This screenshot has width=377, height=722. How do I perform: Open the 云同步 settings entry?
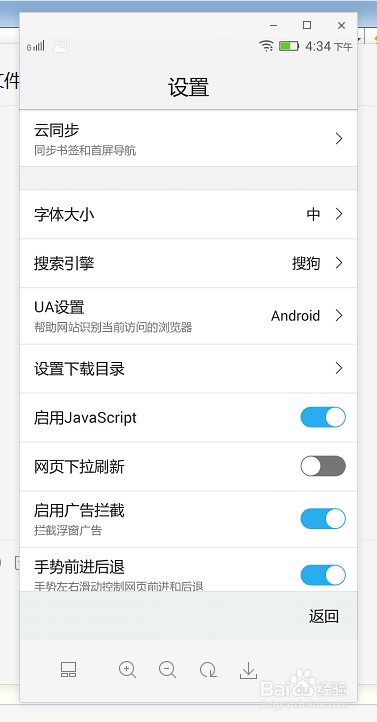pos(188,138)
